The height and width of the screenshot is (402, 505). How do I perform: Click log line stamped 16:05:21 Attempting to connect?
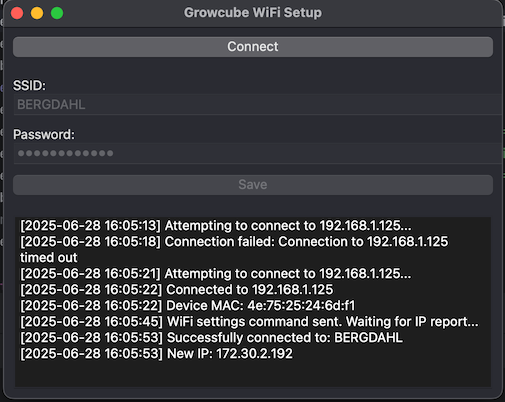point(216,274)
